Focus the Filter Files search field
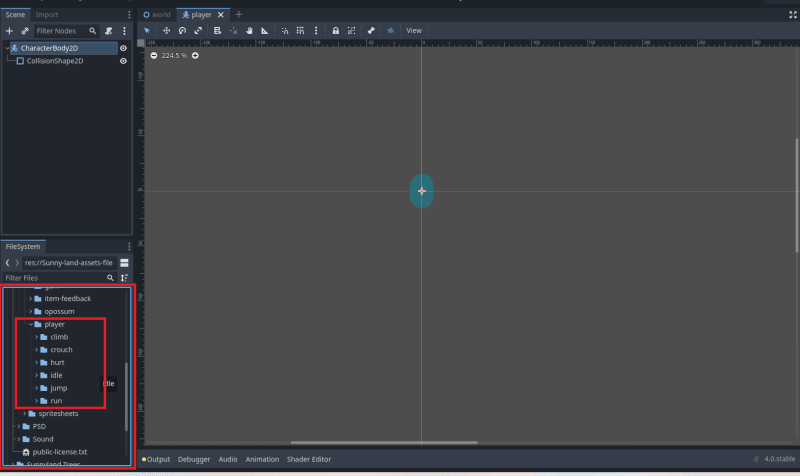The image size is (800, 476). click(59, 278)
